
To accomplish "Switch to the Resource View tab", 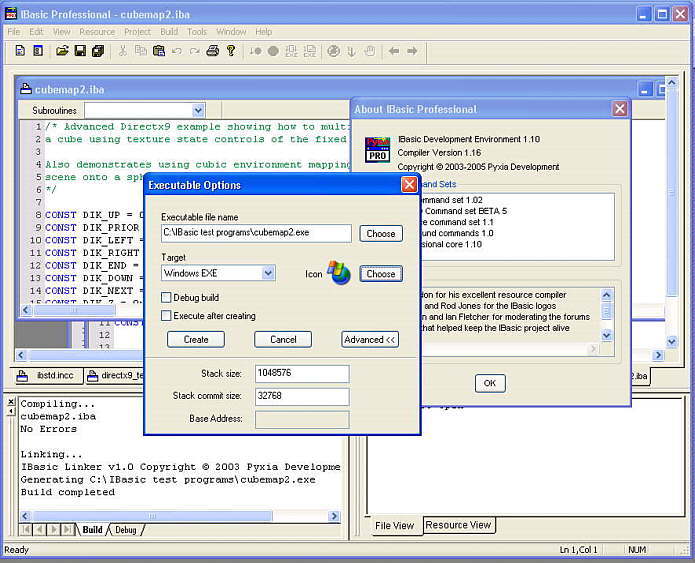I will tap(458, 525).
